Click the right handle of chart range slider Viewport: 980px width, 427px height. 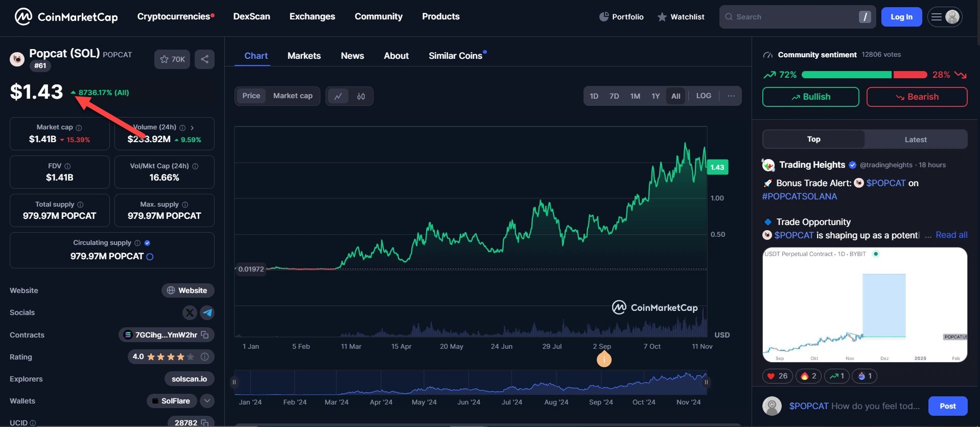pyautogui.click(x=706, y=382)
